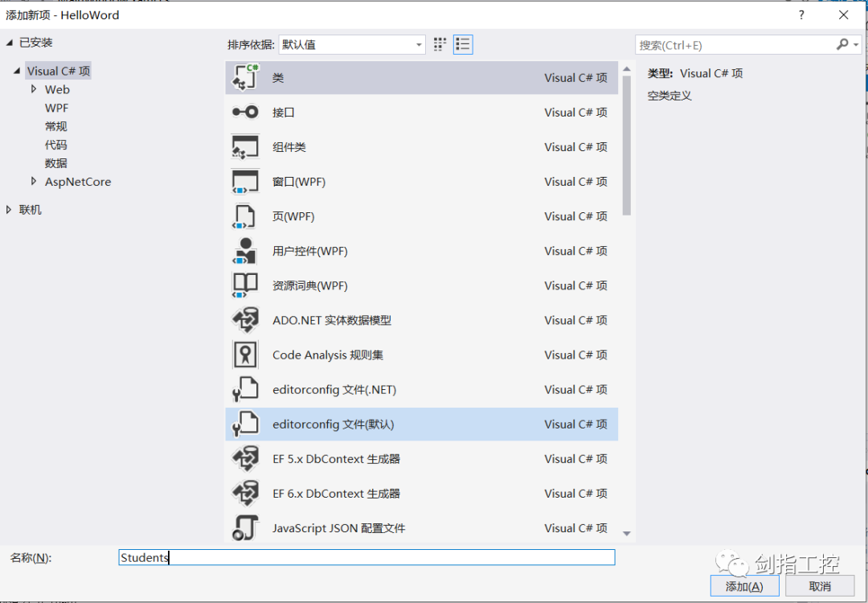Select the Code Analysis 规则集 icon
Screen dimensions: 868x603
(x=244, y=355)
